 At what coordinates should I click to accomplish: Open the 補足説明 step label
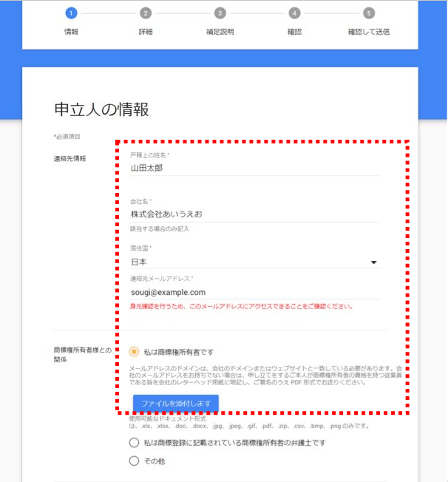(x=220, y=32)
